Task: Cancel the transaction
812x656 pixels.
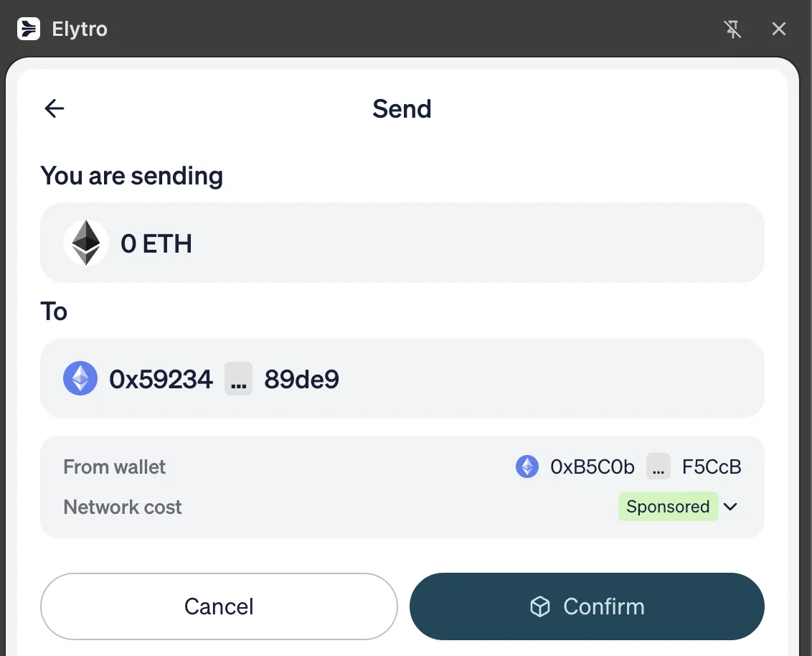Action: (218, 606)
